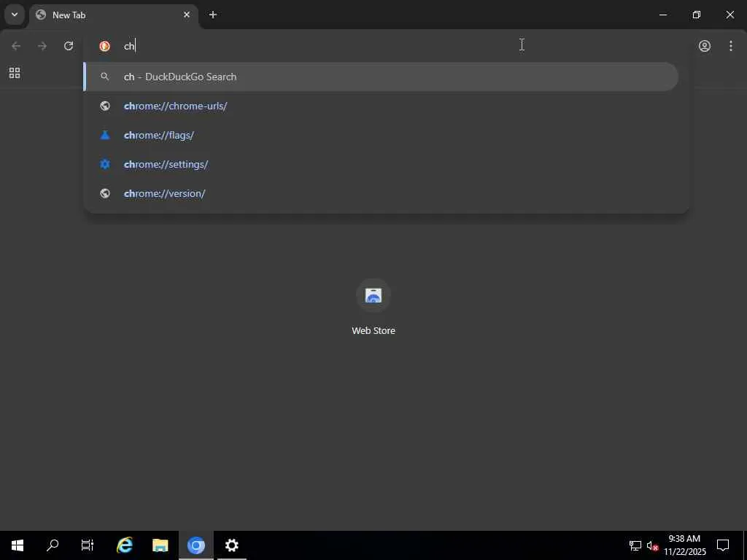Click the globe icon beside version

click(105, 193)
